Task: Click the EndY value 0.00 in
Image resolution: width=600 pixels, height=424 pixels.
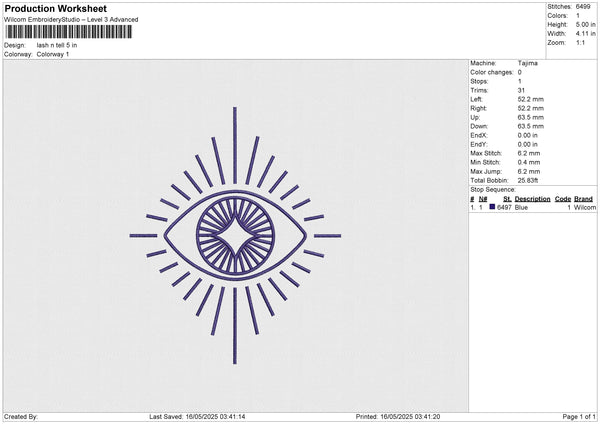Action: 528,144
